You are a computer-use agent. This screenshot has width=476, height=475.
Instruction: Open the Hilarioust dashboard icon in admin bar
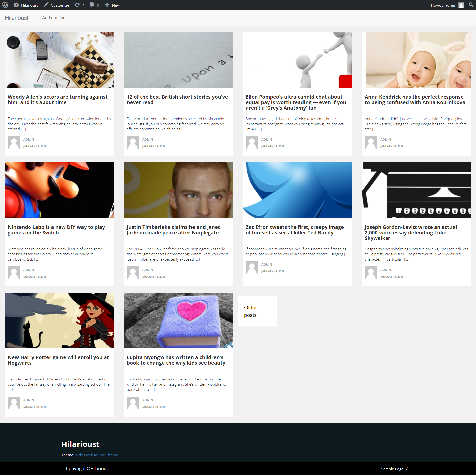tap(16, 5)
